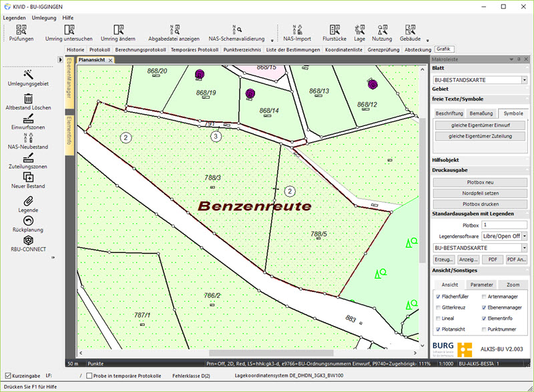Image resolution: width=534 pixels, height=392 pixels.
Task: Open the Umring untersuchen tool
Action: [69, 30]
